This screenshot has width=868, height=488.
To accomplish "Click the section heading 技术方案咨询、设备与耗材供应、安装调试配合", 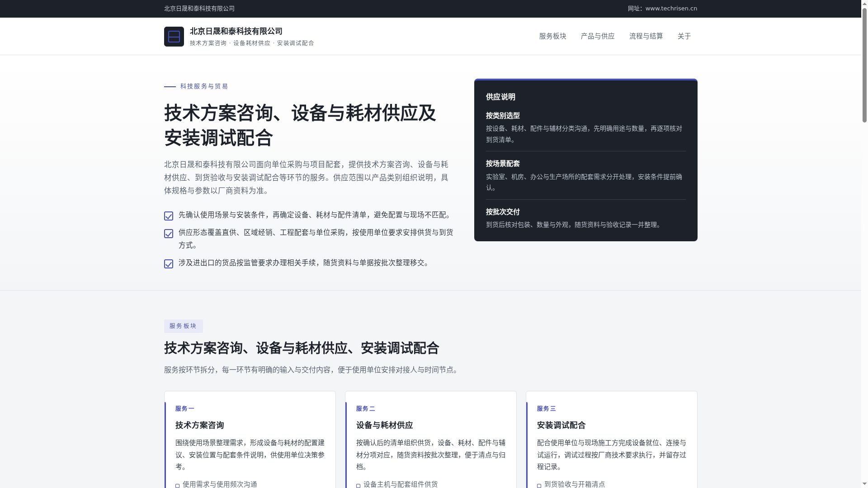I will [302, 348].
